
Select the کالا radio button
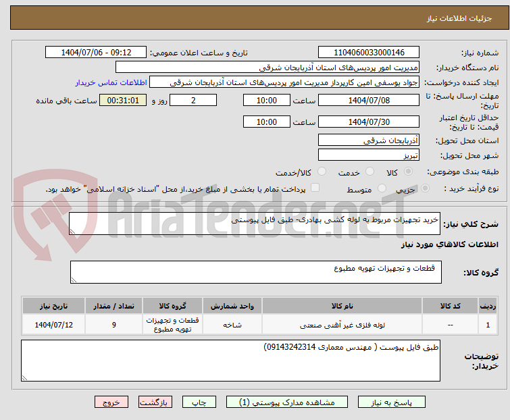click(x=408, y=172)
